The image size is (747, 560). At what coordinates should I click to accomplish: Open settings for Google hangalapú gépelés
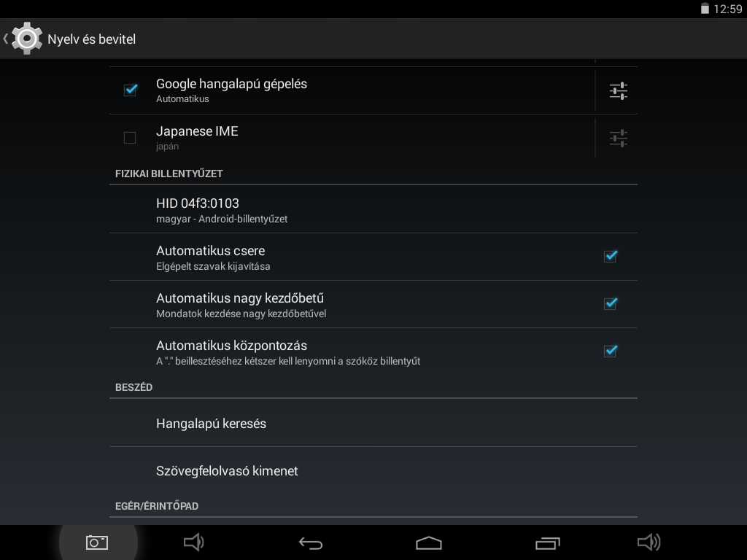(619, 90)
